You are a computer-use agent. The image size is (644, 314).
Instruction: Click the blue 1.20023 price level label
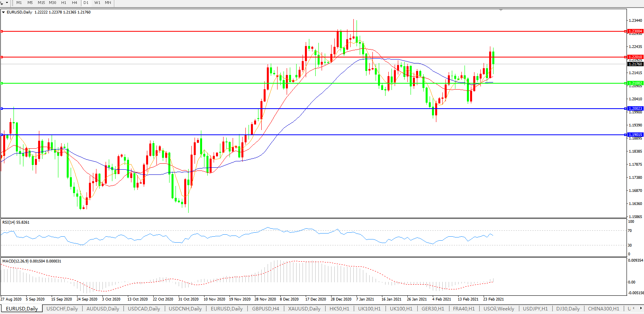pyautogui.click(x=635, y=109)
